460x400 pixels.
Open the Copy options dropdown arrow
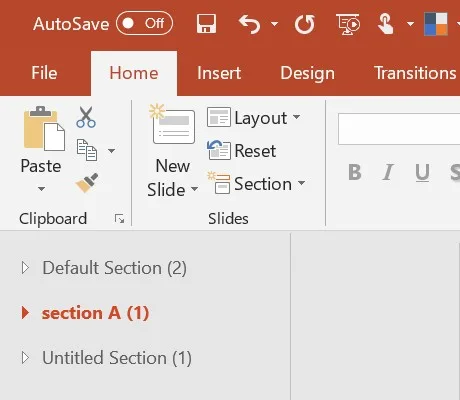pyautogui.click(x=112, y=151)
